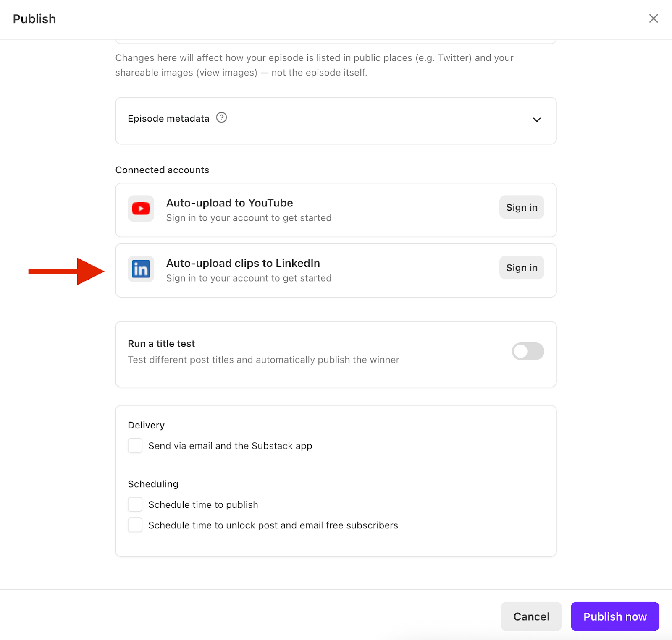672x640 pixels.
Task: Click the LinkedIn icon in Connected accounts
Action: point(140,269)
